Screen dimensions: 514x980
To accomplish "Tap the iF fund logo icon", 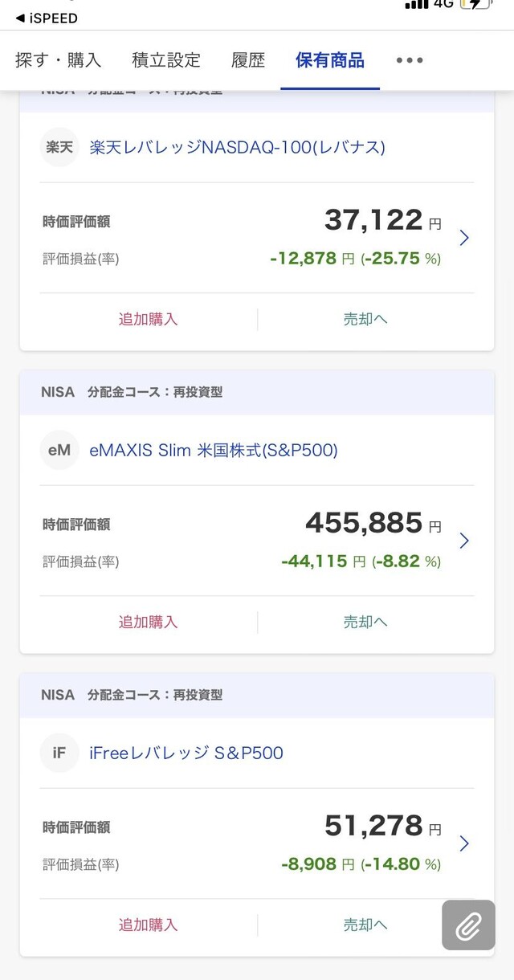I will tap(59, 753).
